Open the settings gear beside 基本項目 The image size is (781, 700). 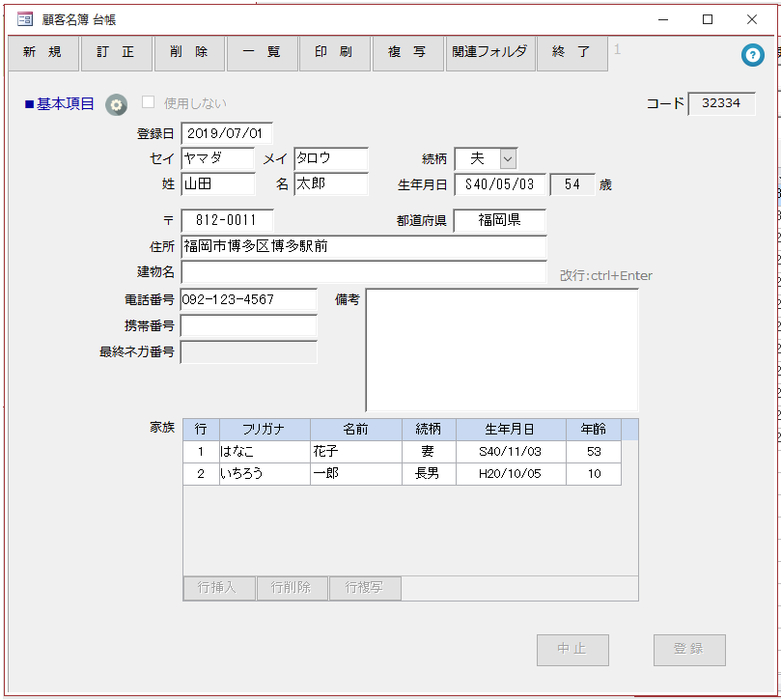click(116, 104)
